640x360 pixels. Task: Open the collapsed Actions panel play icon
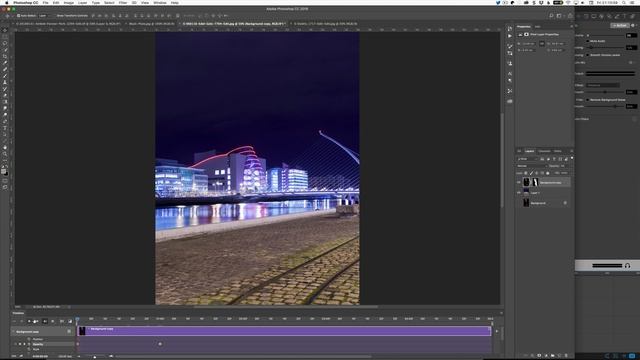[x=510, y=36]
